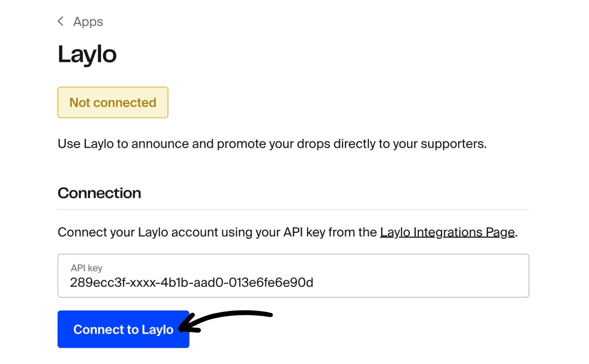Click the left-arrow glyph in the top navigation
Viewport: 589px width, 364px height.
61,21
